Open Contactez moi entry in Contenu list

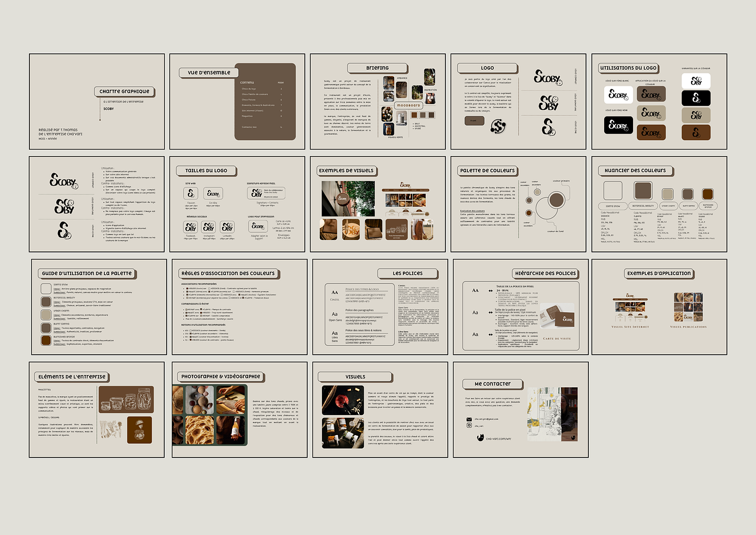click(x=249, y=127)
